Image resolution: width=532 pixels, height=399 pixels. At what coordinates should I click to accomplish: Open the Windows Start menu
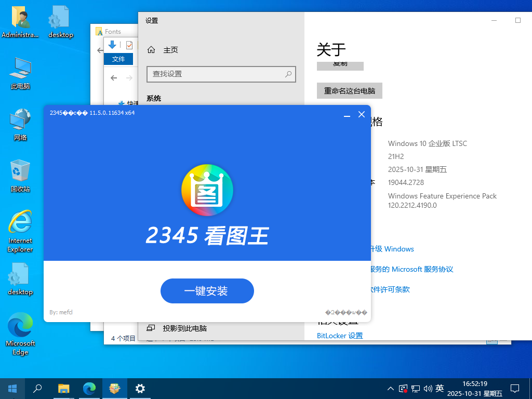pyautogui.click(x=12, y=388)
